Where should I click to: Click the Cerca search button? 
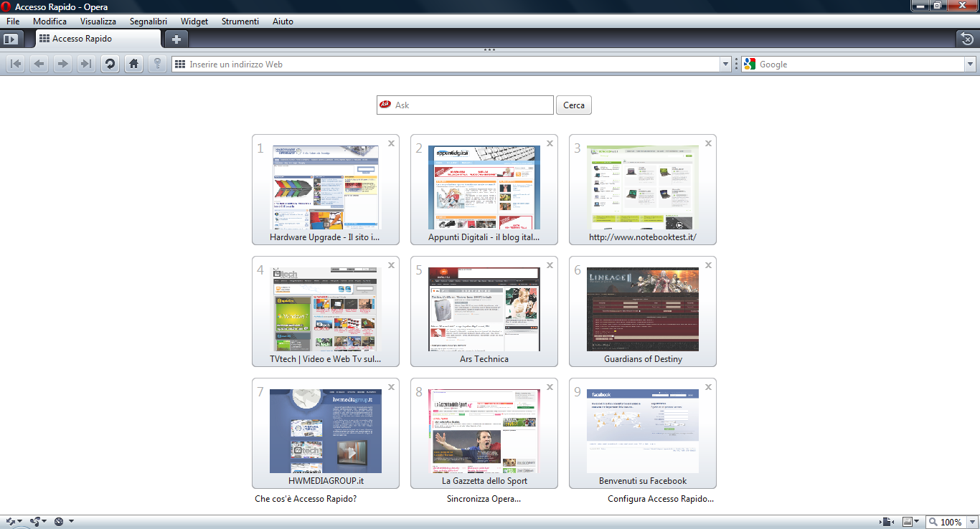[574, 105]
